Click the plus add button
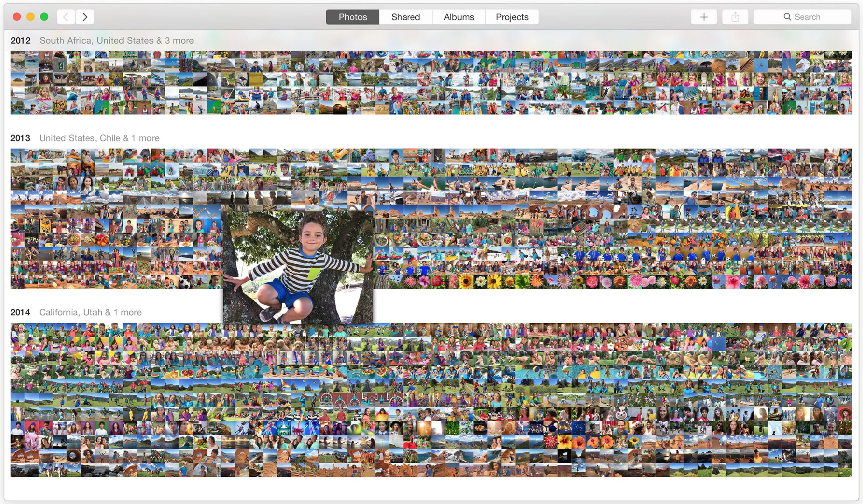This screenshot has height=504, width=863. (x=704, y=17)
